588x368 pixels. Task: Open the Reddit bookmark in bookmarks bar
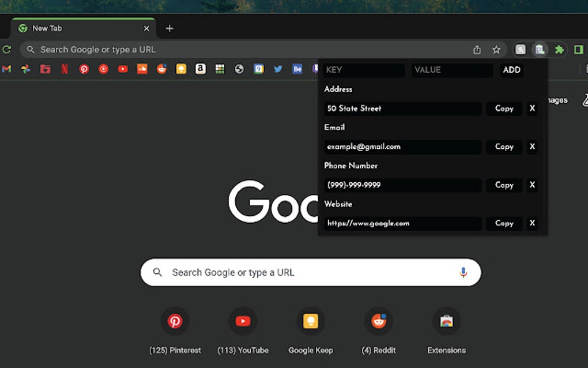(161, 69)
